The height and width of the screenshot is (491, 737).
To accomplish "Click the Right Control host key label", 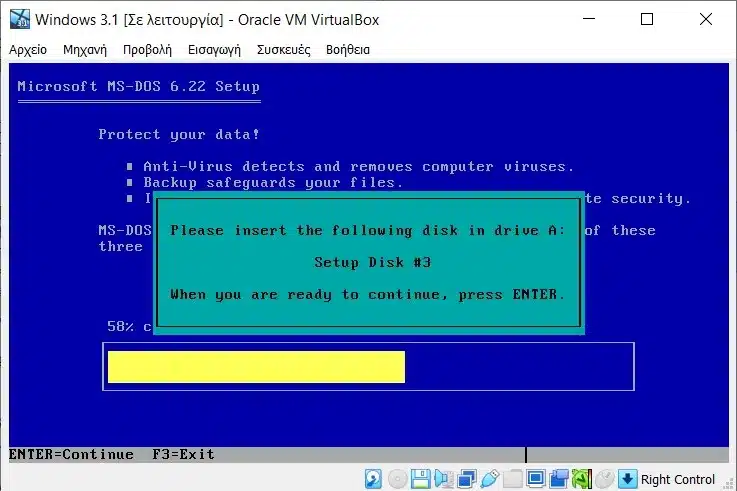I will (x=677, y=480).
